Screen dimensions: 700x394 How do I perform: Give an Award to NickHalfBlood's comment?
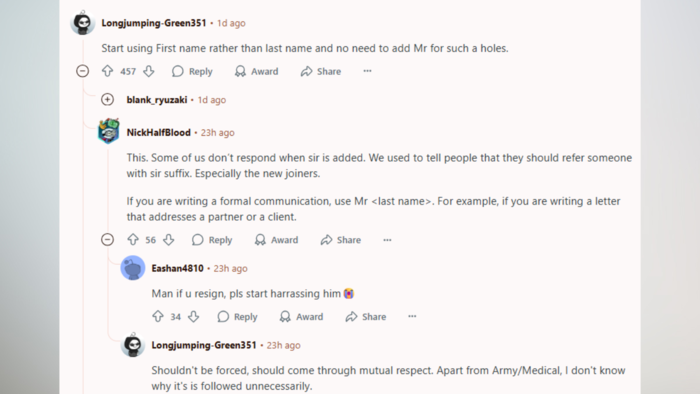[276, 240]
